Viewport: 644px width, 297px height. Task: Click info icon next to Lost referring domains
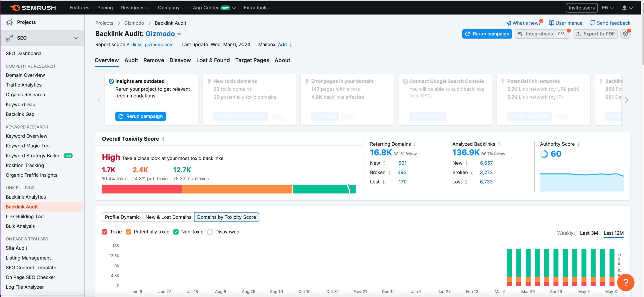[383, 182]
